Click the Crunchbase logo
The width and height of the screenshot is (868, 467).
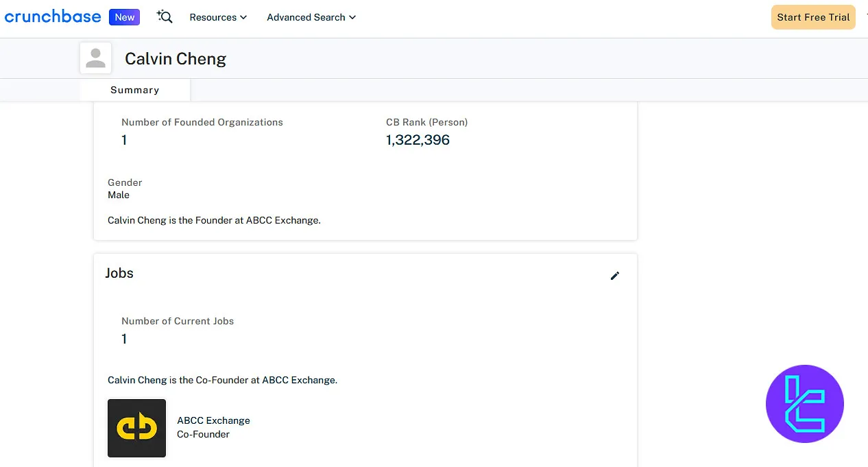coord(53,17)
